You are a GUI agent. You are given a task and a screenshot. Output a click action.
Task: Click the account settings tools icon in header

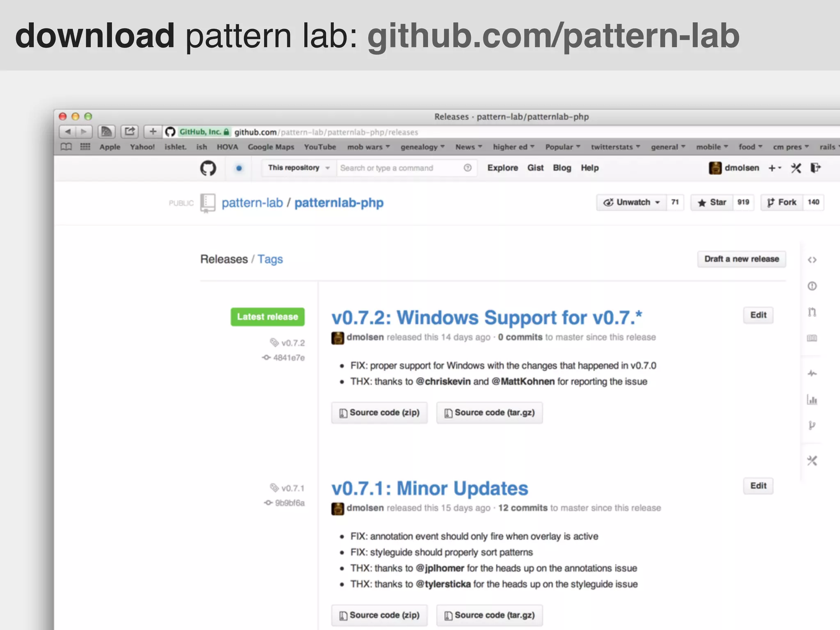(x=796, y=168)
